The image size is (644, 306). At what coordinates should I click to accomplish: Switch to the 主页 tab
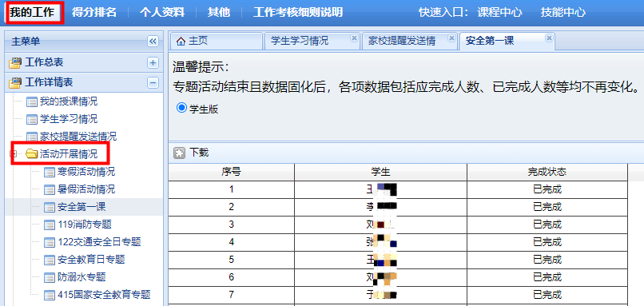click(216, 41)
